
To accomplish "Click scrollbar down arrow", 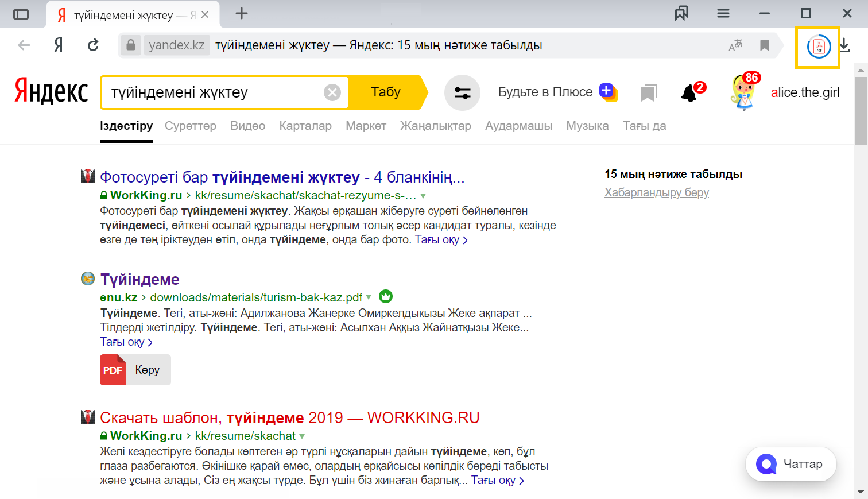I will [861, 492].
